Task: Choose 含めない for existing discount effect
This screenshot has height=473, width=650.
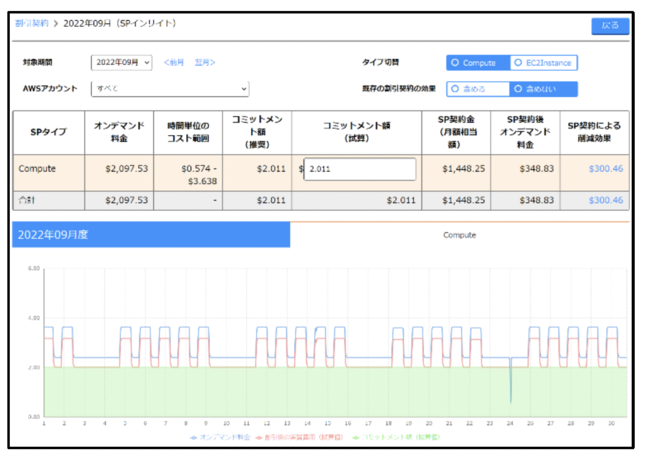Action: click(543, 89)
